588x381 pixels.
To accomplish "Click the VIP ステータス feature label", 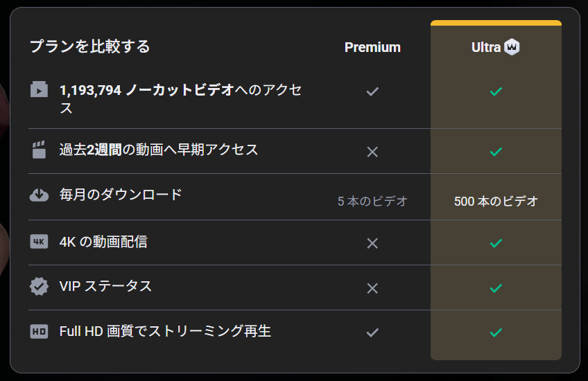I will tap(105, 286).
